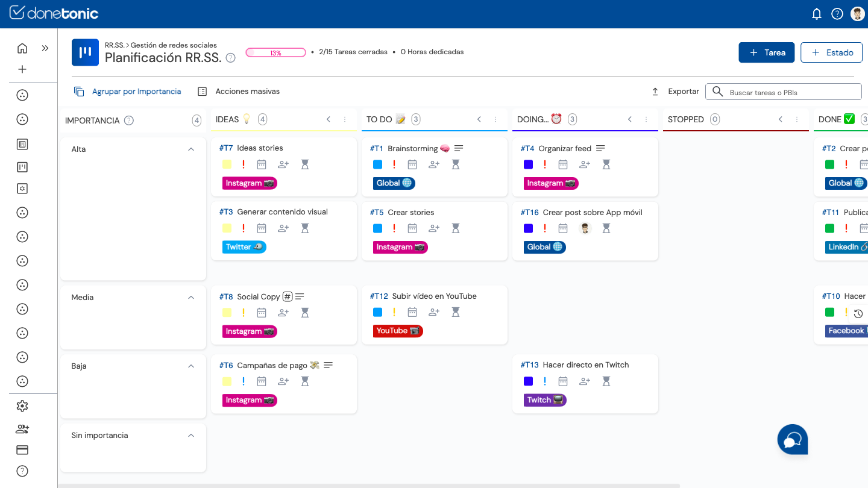The height and width of the screenshot is (488, 868).
Task: Open description icon on Organizar feed card
Action: pyautogui.click(x=600, y=148)
